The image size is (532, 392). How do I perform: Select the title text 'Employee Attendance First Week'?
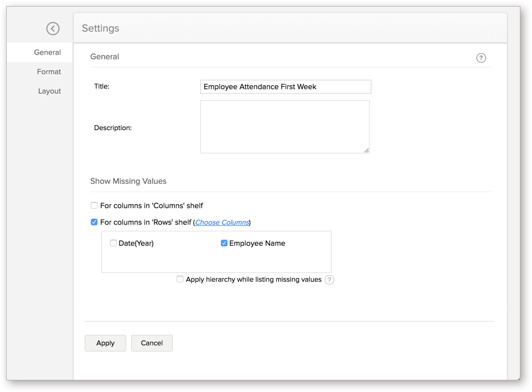coord(260,86)
